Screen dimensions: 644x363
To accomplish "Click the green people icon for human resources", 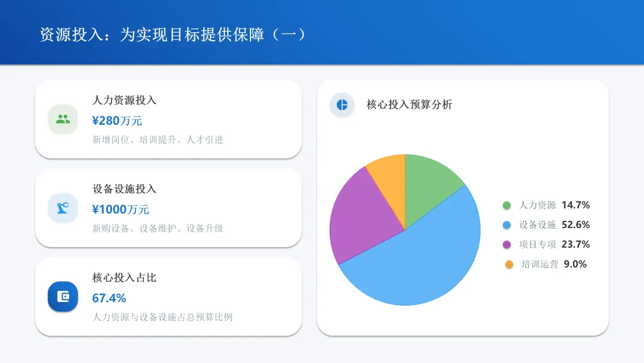I will pos(63,119).
